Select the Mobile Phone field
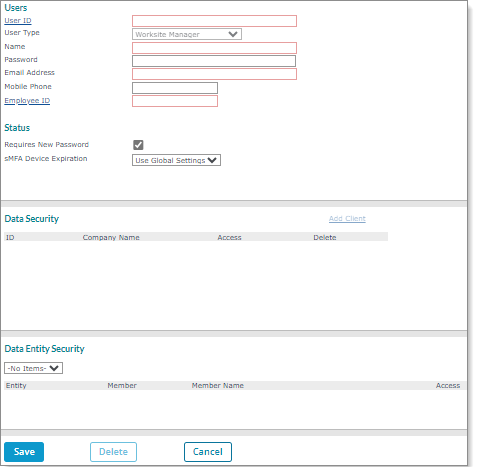The height and width of the screenshot is (467, 478). click(x=175, y=88)
